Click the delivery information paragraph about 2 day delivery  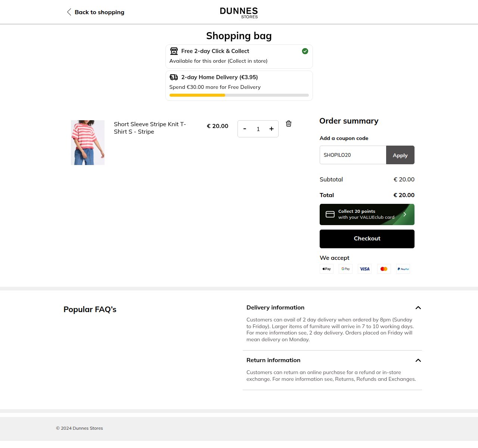point(330,330)
